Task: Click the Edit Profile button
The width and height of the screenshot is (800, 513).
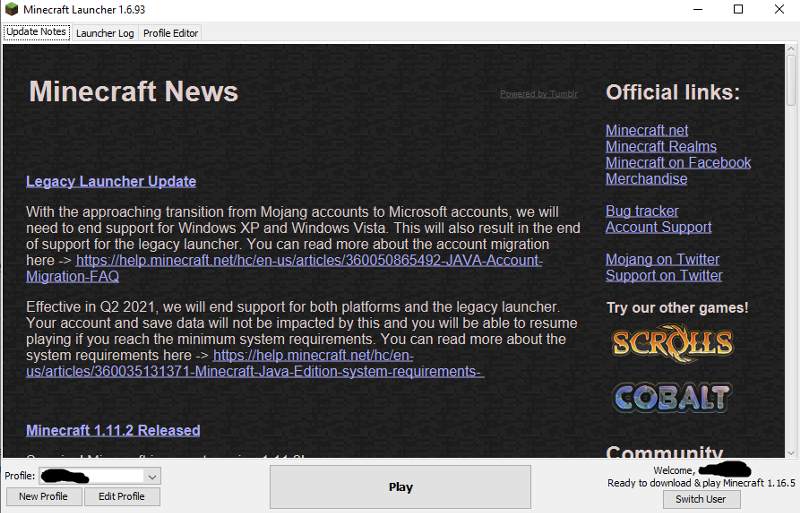Action: tap(121, 497)
